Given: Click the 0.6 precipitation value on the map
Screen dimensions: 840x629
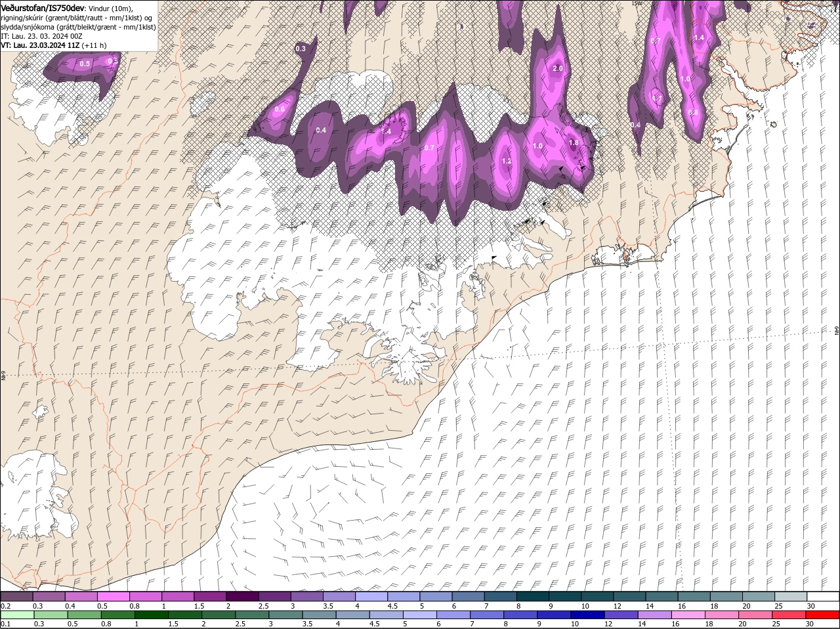Looking at the screenshot, I should click(280, 109).
